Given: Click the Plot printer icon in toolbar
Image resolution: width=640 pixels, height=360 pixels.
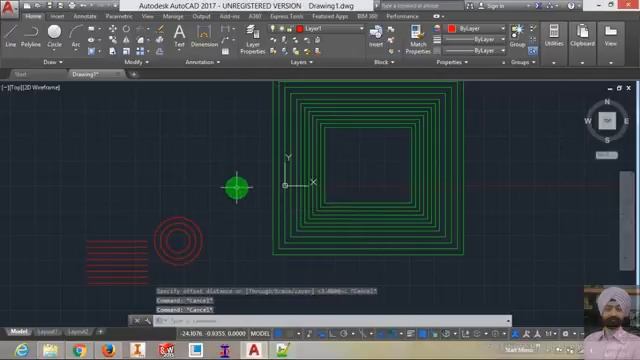Looking at the screenshot, I should click(72, 6).
